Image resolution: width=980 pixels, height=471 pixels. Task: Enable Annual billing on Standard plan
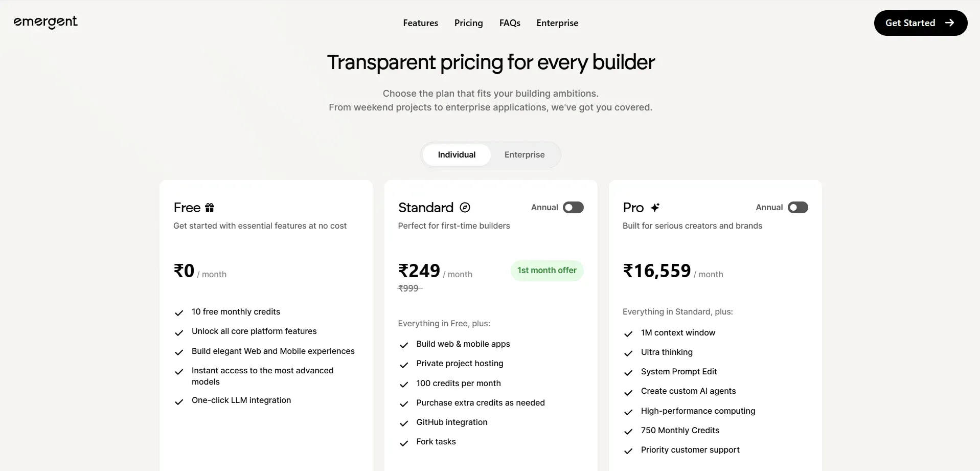(573, 207)
